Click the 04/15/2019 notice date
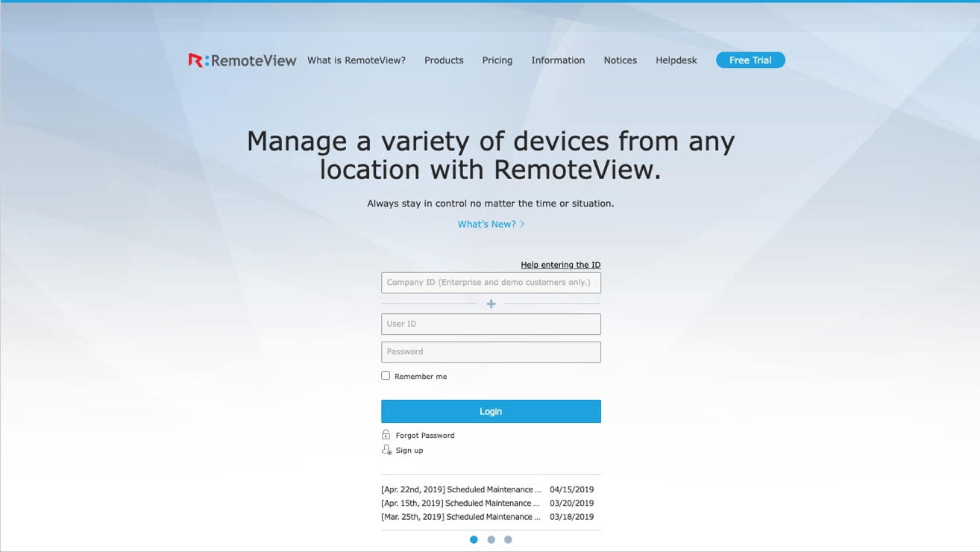Image resolution: width=980 pixels, height=552 pixels. [572, 490]
